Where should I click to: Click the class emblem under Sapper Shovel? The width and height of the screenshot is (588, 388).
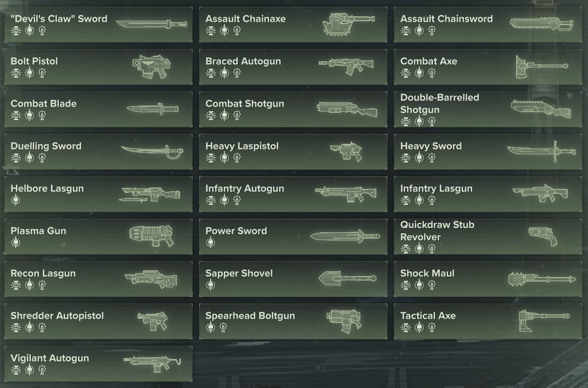pos(211,285)
